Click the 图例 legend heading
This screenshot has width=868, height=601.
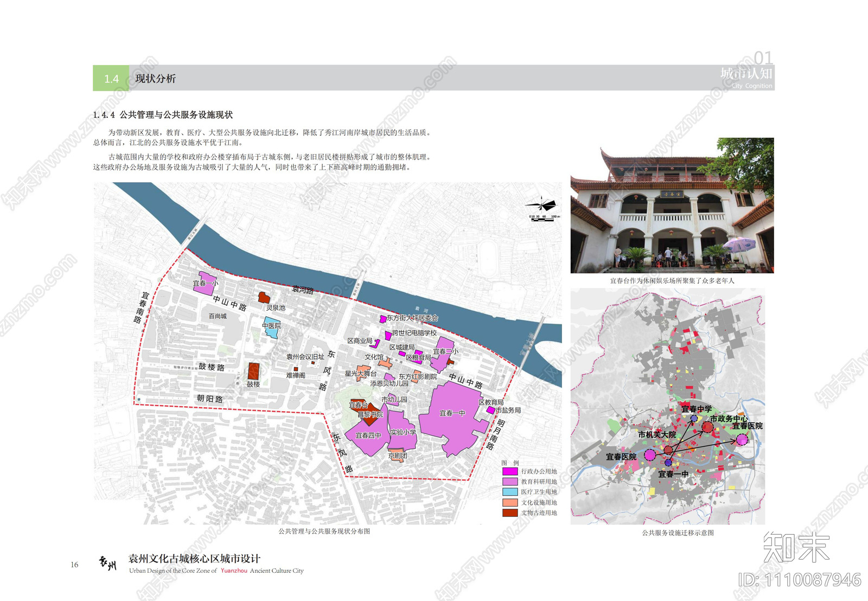coord(510,463)
